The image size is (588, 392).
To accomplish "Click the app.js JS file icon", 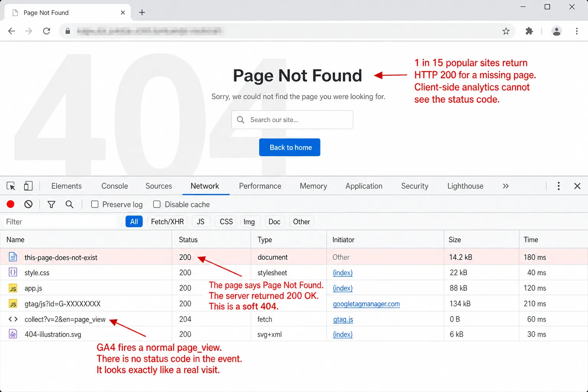I will 13,288.
